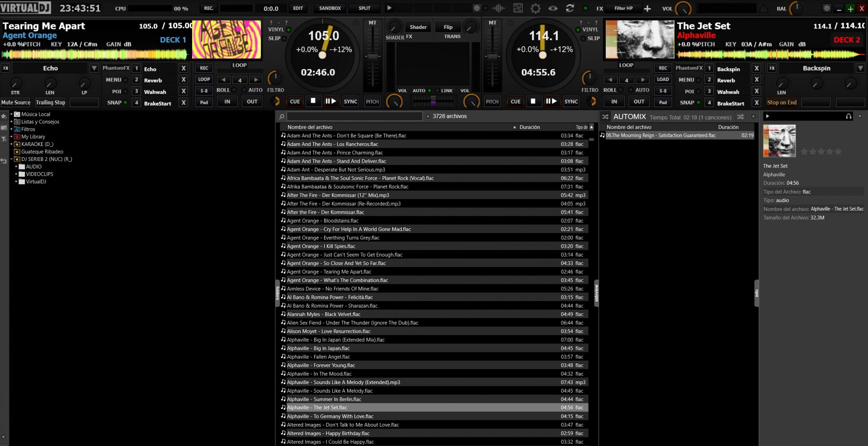Toggle POI option on deck 1
Viewport: 868px width, 446px height.
coord(125,91)
